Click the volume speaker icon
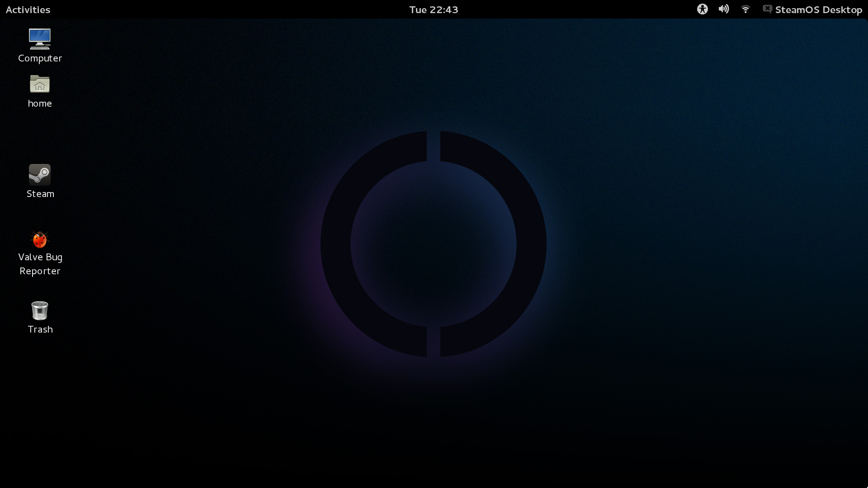868x488 pixels. pyautogui.click(x=723, y=9)
